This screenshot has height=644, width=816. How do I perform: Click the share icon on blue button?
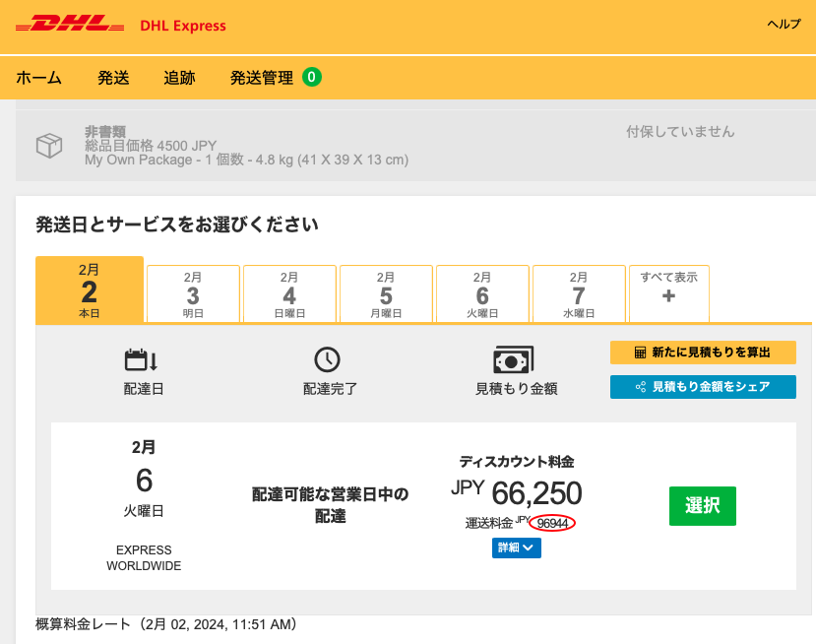(x=641, y=387)
